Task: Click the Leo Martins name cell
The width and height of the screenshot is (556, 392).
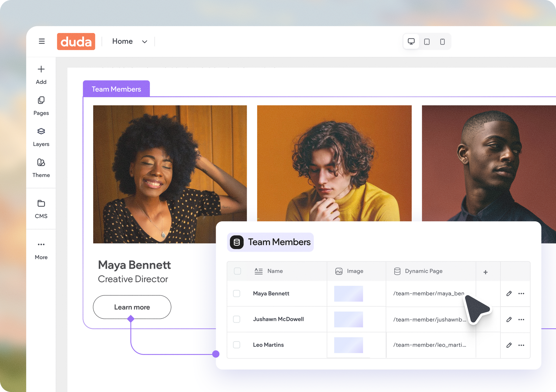Action: pos(268,345)
